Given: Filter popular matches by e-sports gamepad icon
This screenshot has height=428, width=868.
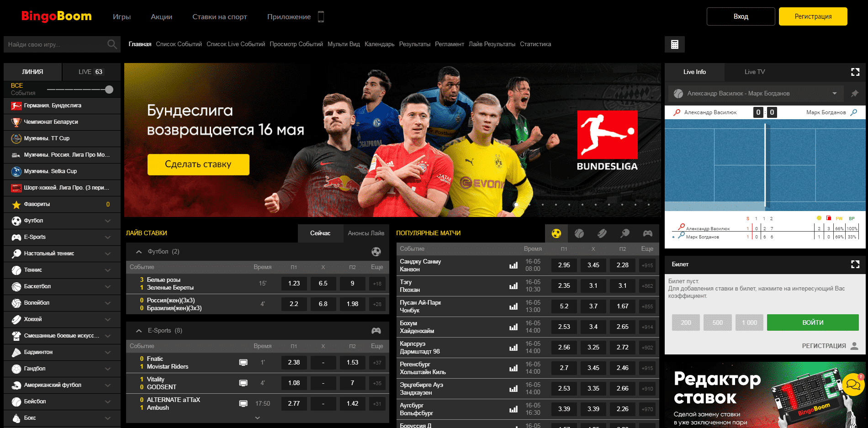Looking at the screenshot, I should tap(647, 233).
